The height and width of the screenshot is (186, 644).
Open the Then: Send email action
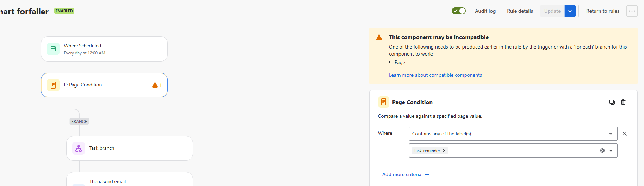[x=130, y=179]
